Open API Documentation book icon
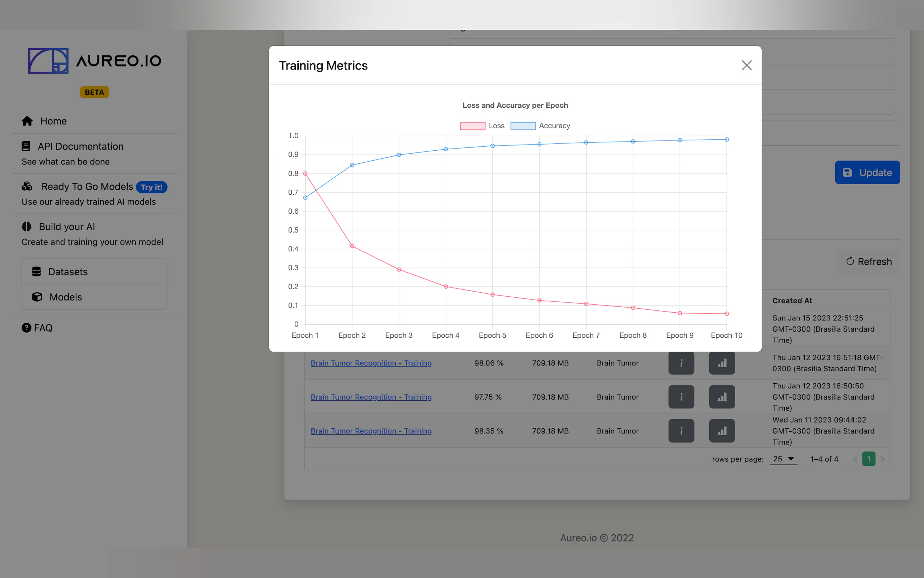This screenshot has height=578, width=924. pyautogui.click(x=26, y=146)
